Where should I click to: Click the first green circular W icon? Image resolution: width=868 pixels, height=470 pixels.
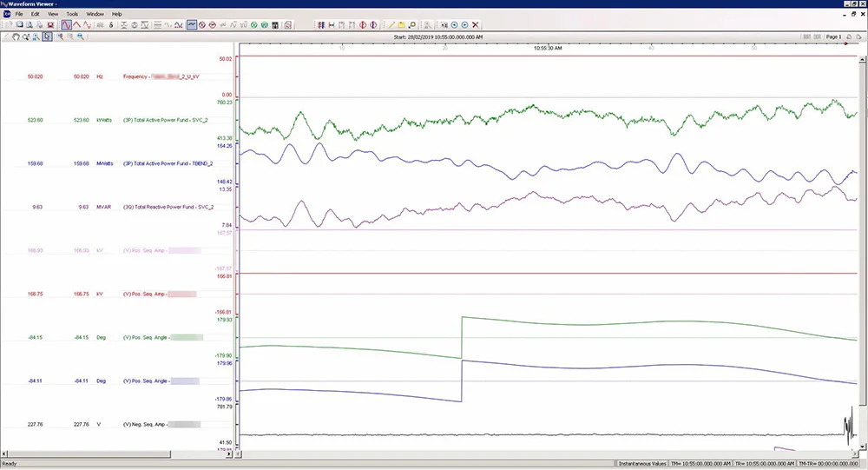coord(254,25)
